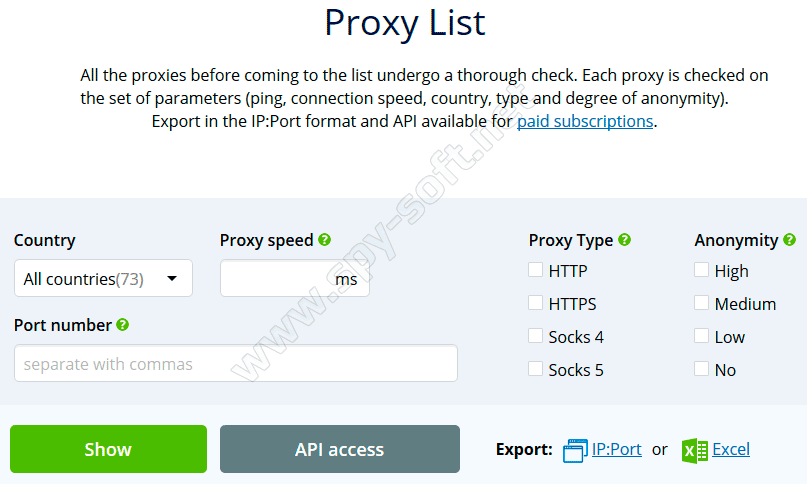Viewport: 807px width, 484px height.
Task: Check the Low anonymity checkbox
Action: click(702, 336)
